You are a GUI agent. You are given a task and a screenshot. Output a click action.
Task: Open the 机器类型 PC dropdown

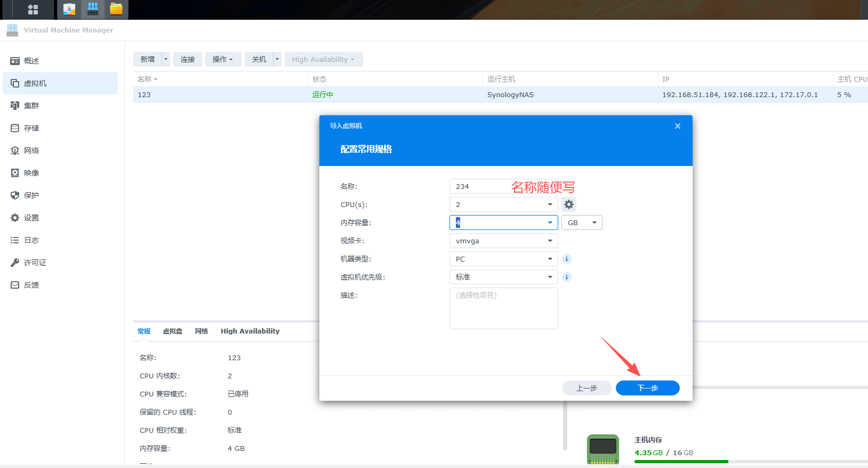(x=503, y=259)
